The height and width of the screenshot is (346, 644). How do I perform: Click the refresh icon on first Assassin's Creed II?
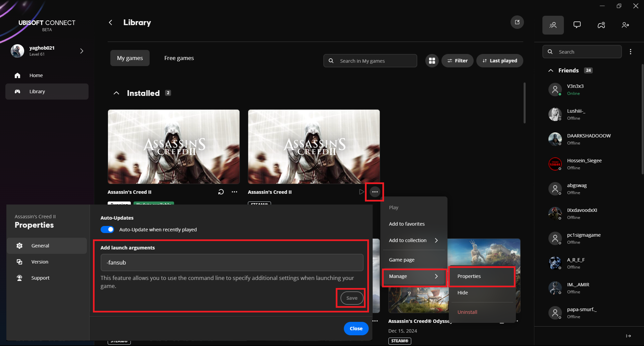(x=221, y=192)
